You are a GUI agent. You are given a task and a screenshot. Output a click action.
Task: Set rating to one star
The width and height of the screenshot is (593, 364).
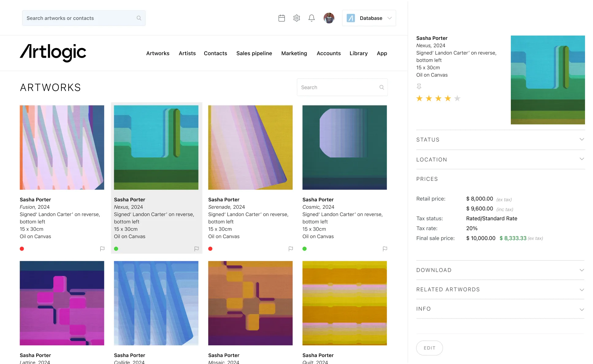coord(419,98)
